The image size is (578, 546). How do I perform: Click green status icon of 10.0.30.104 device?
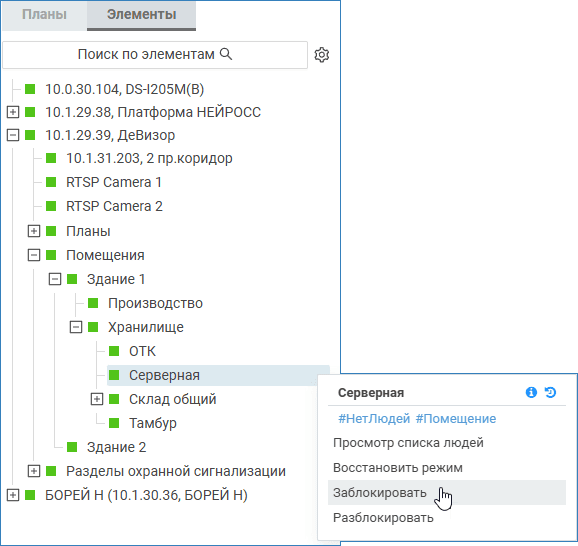(x=30, y=89)
